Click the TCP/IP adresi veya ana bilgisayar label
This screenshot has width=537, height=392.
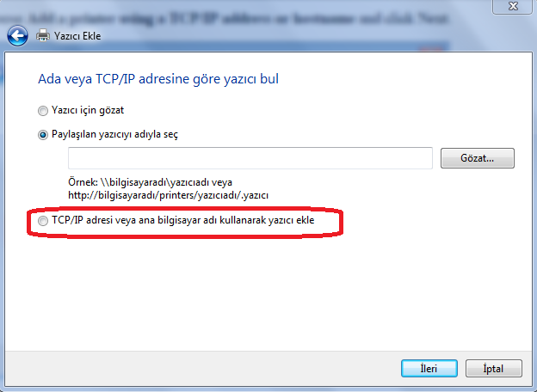pyautogui.click(x=183, y=220)
